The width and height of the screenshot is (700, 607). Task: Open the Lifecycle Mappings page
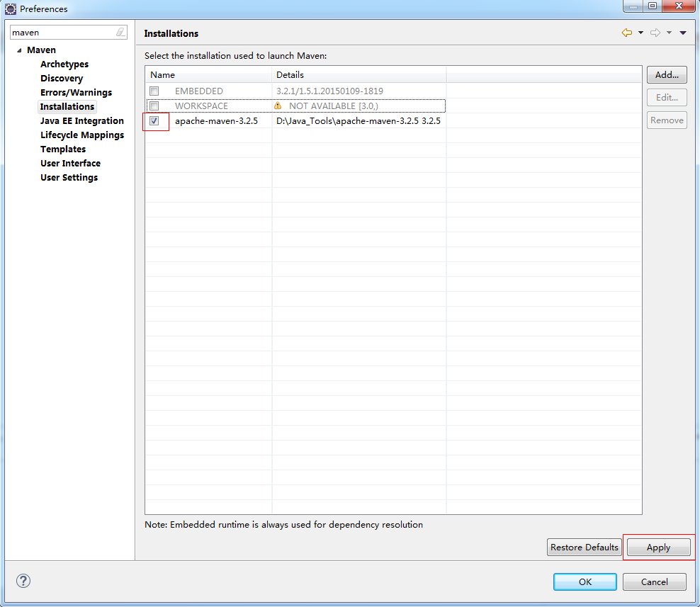[82, 135]
